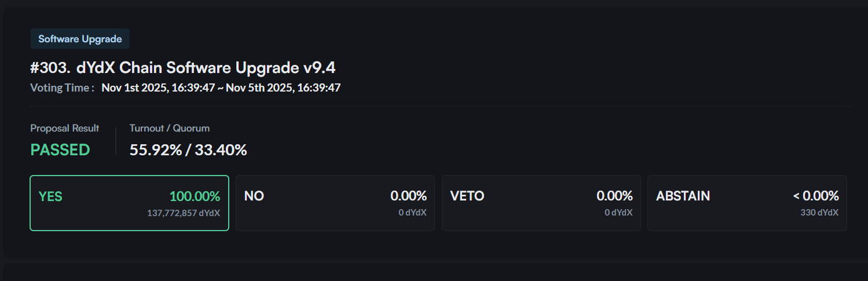868x281 pixels.
Task: Click the 137,772,857 dYdX amount
Action: (184, 213)
